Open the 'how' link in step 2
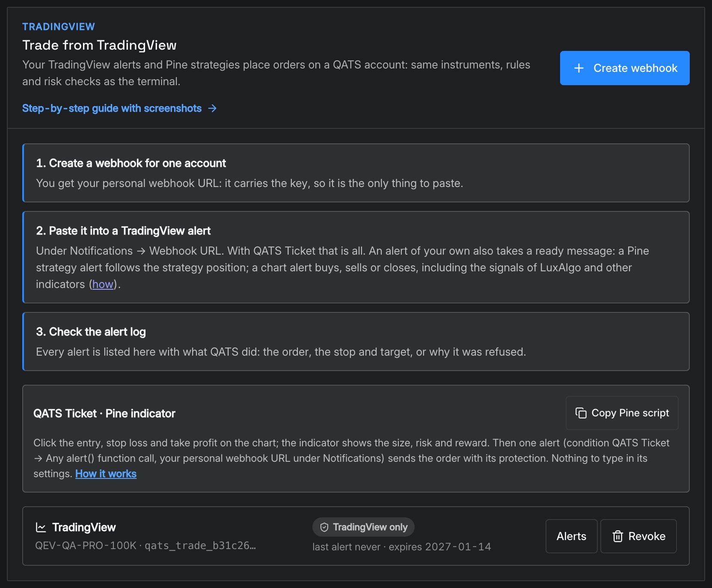This screenshot has width=712, height=588. tap(103, 284)
